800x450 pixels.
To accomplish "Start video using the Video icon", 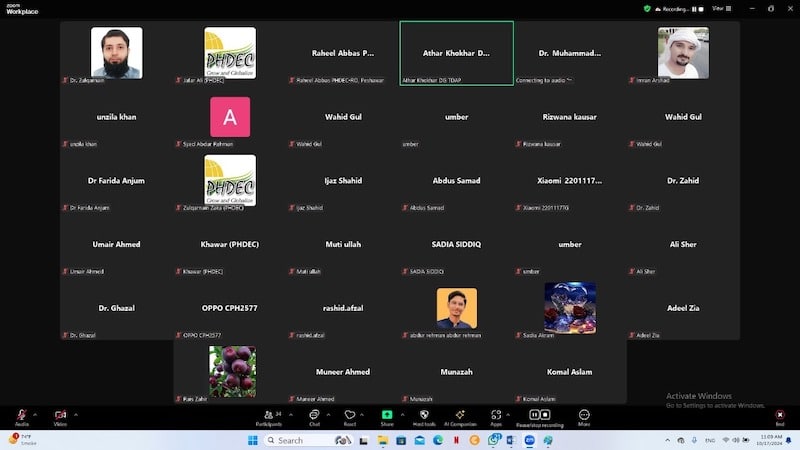I will coord(60,415).
